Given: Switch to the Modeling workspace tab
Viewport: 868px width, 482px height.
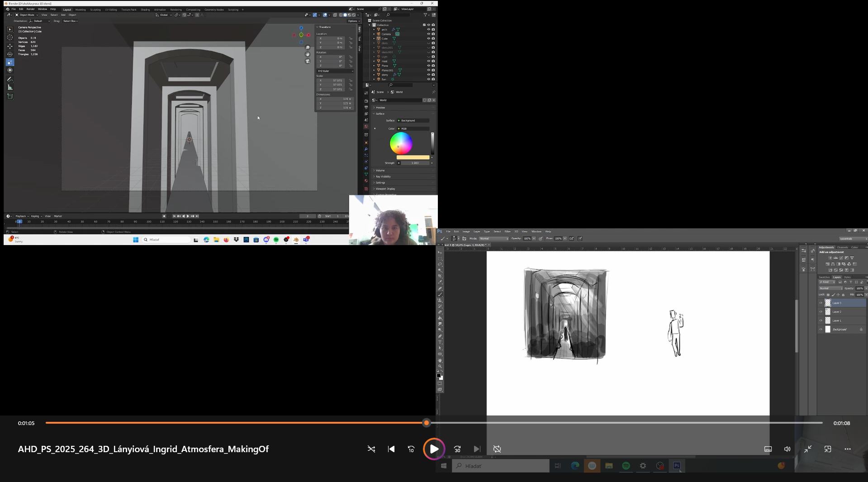Looking at the screenshot, I should click(x=81, y=9).
